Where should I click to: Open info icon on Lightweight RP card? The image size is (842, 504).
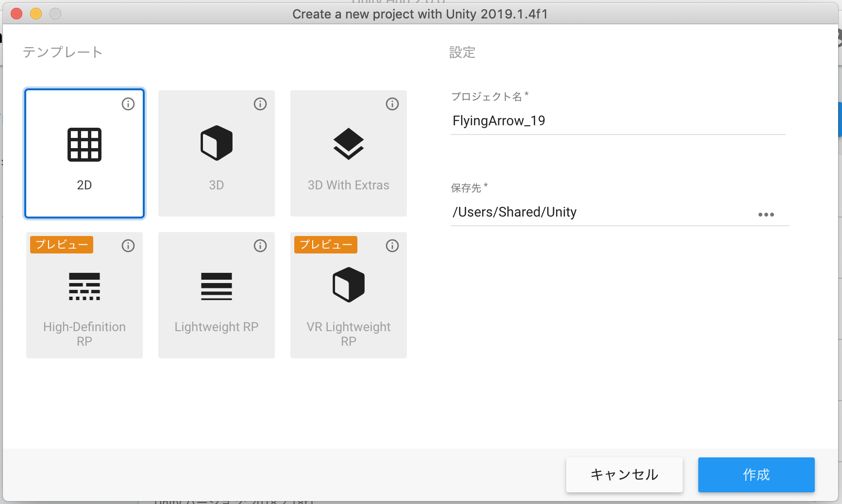(x=260, y=246)
